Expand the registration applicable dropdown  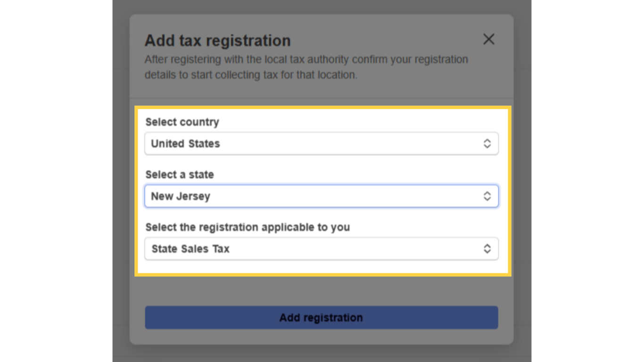pos(322,248)
